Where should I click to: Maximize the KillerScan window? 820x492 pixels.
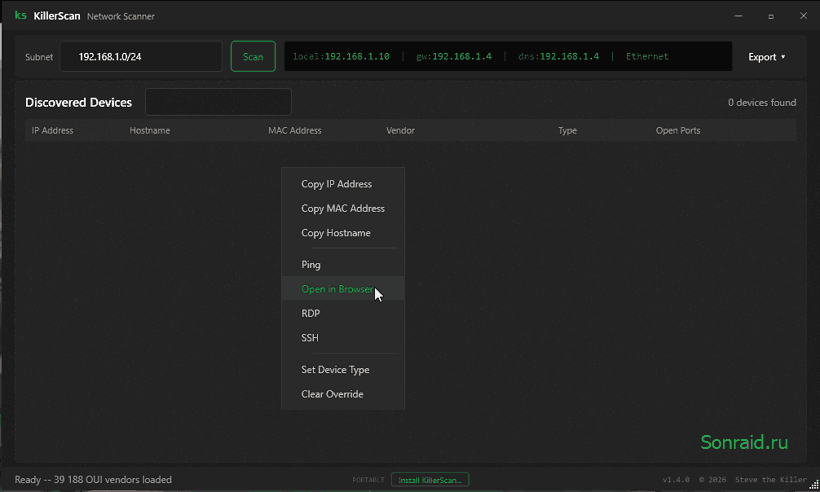771,16
